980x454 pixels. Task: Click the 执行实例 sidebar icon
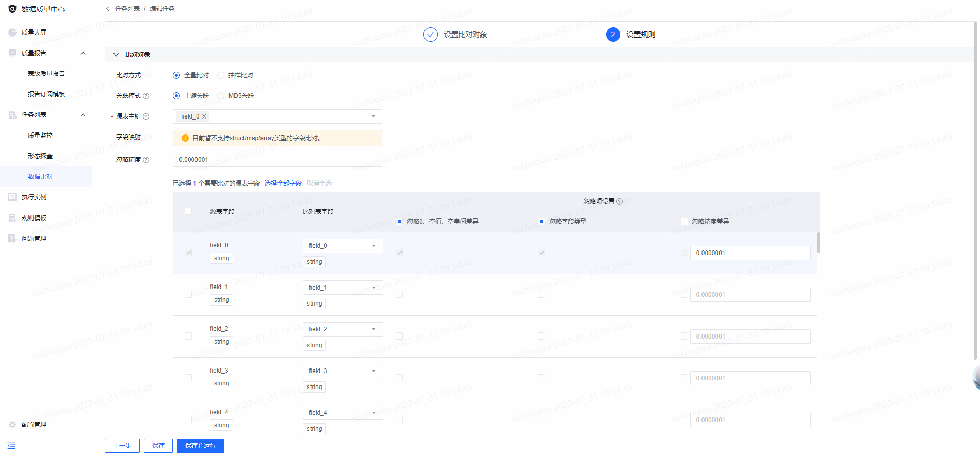(12, 197)
